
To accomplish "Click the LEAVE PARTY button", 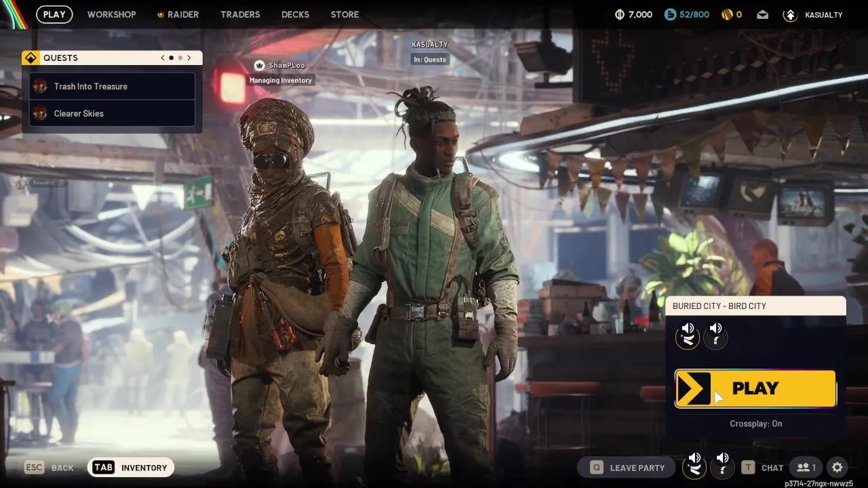I will 627,468.
